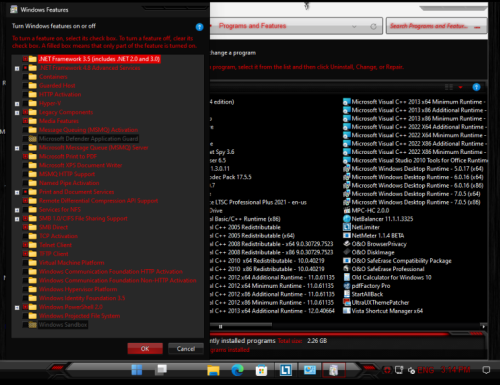Expand Print and Document Services node
The image size is (500, 385).
pyautogui.click(x=17, y=192)
